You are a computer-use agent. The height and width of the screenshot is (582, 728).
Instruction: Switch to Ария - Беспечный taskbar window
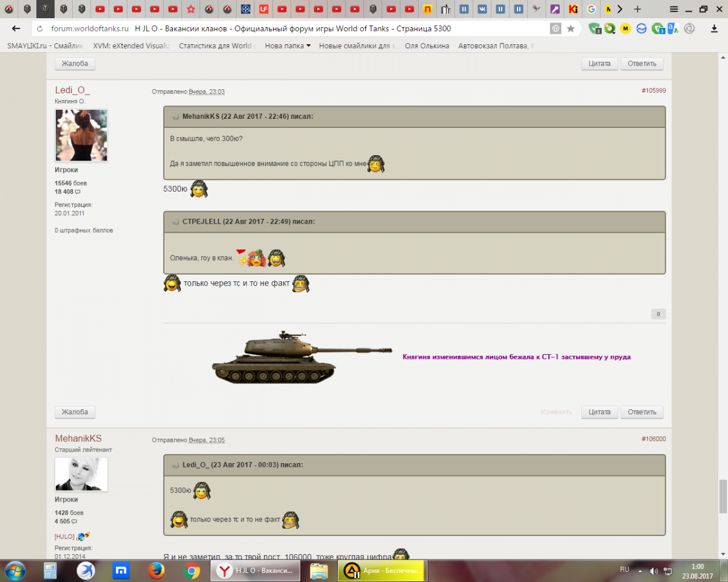point(383,570)
